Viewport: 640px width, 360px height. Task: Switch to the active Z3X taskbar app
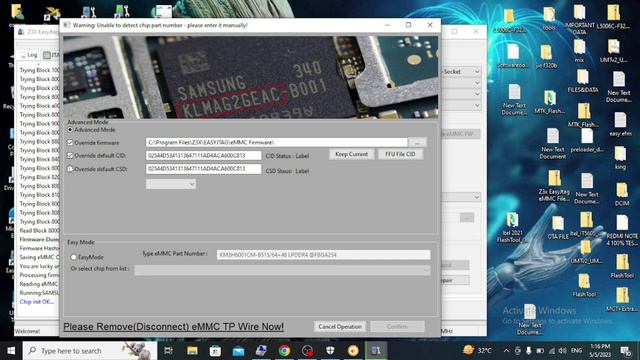[376, 351]
